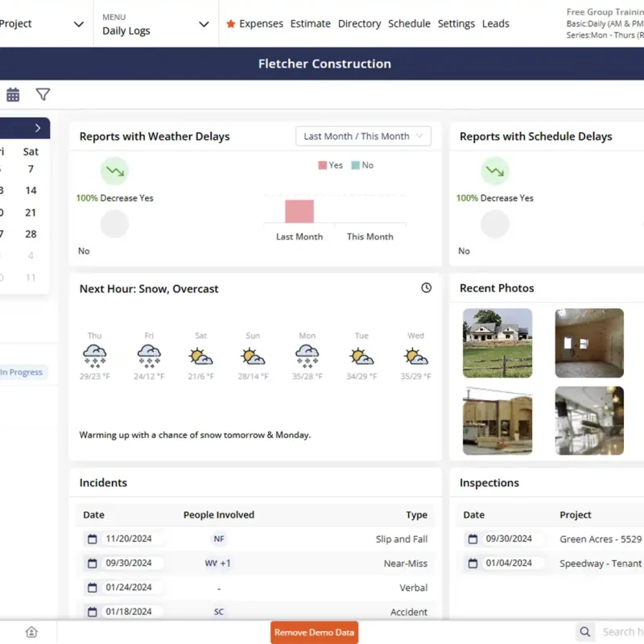644x644 pixels.
Task: Click the WV +1 people badge
Action: point(217,563)
